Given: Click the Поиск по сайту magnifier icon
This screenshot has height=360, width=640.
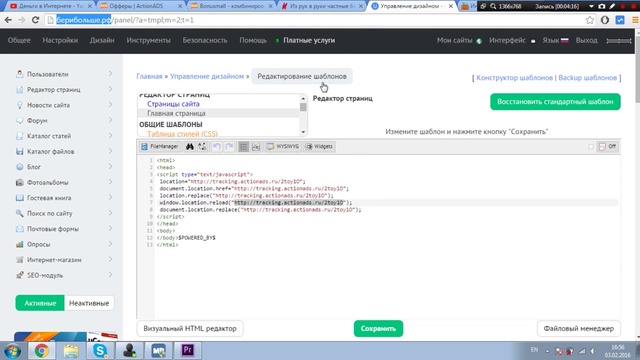Looking at the screenshot, I should pyautogui.click(x=19, y=213).
